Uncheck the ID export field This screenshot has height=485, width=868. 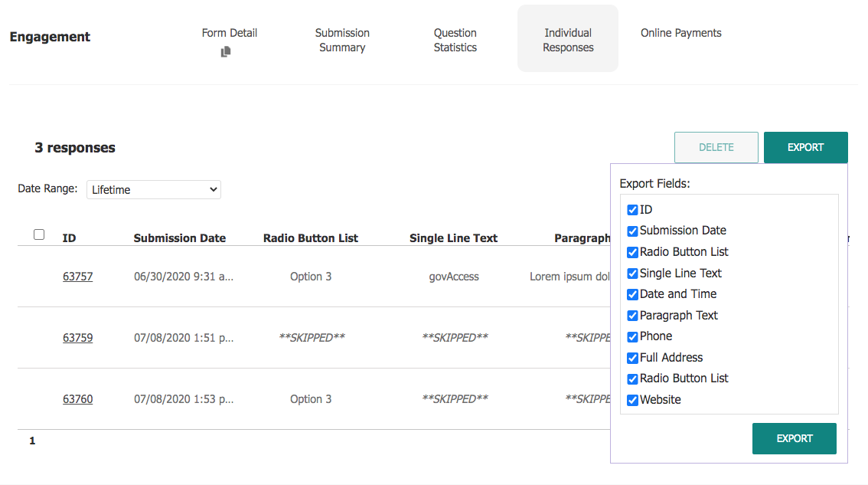pyautogui.click(x=632, y=210)
